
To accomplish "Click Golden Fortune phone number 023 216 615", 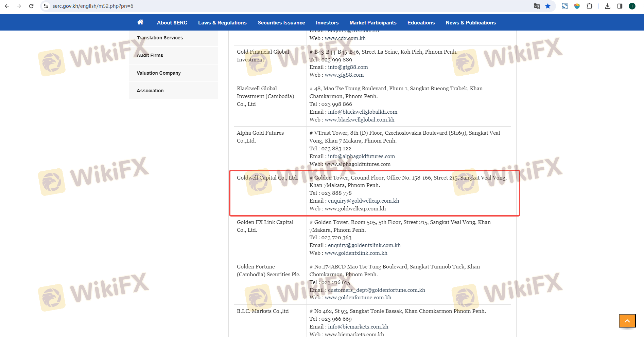I will point(336,282).
